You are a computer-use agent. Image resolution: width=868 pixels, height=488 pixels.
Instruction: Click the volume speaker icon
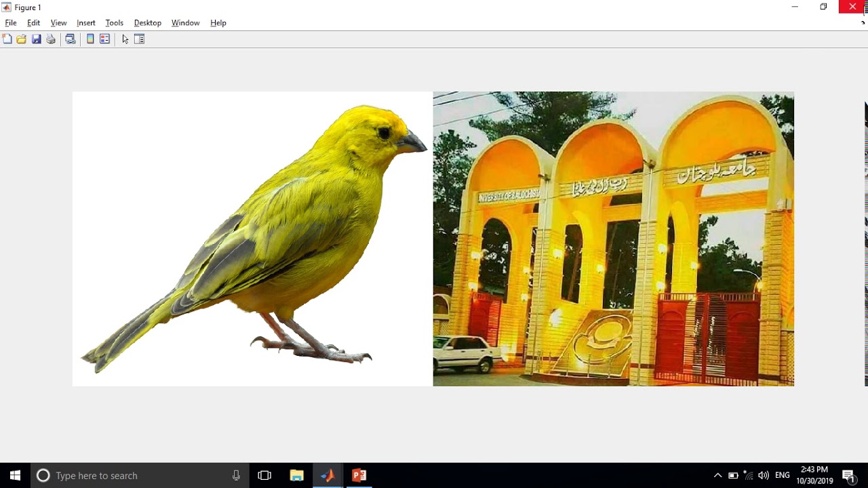point(764,476)
